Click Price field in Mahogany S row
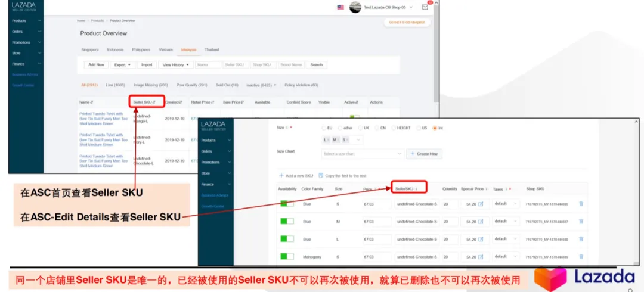This screenshot has height=292, width=644. coord(377,257)
